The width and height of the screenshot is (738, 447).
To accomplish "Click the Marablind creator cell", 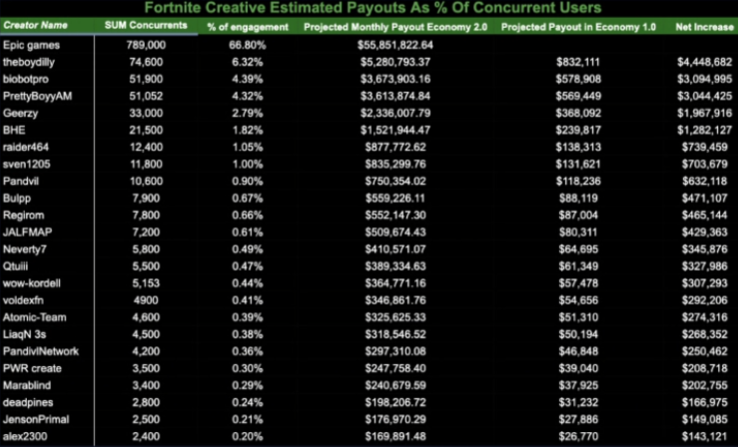I will [x=27, y=385].
